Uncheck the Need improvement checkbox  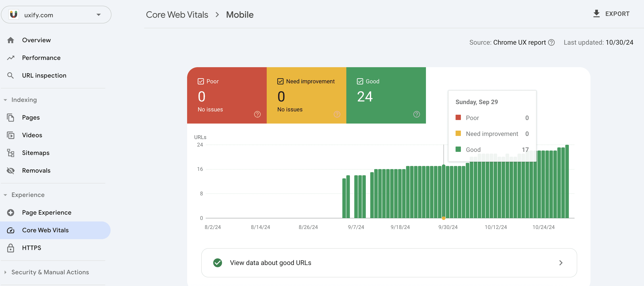(x=280, y=81)
